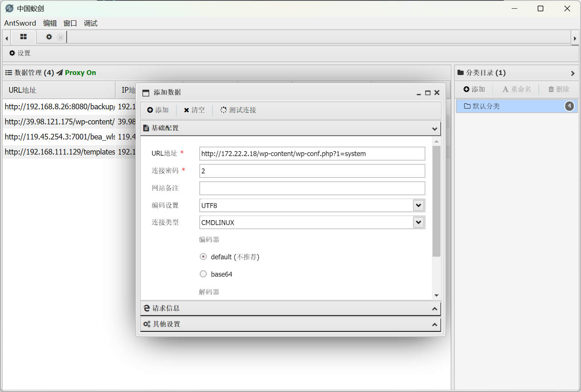The width and height of the screenshot is (581, 392).
Task: Select the base64 encoder radio button
Action: point(203,274)
